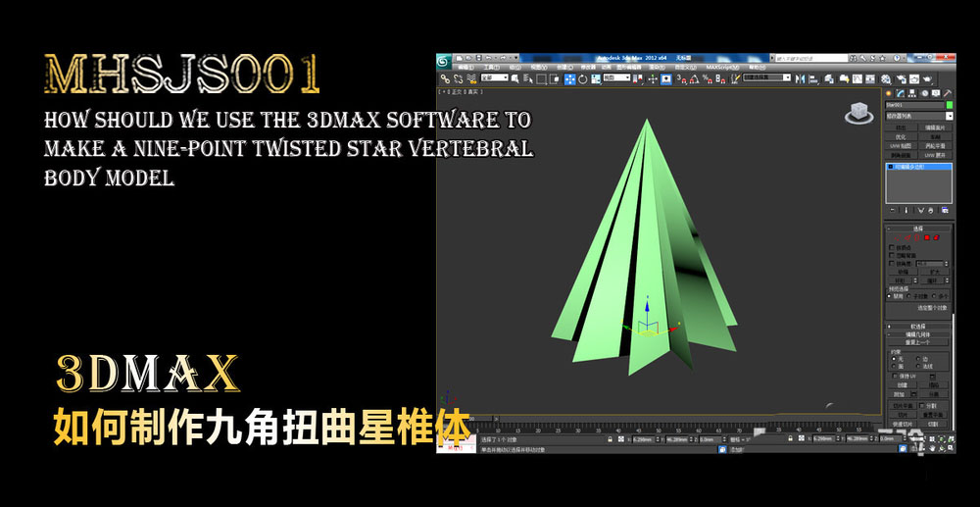980x507 pixels.
Task: Select Vertex sub-object level icon
Action: 897,237
